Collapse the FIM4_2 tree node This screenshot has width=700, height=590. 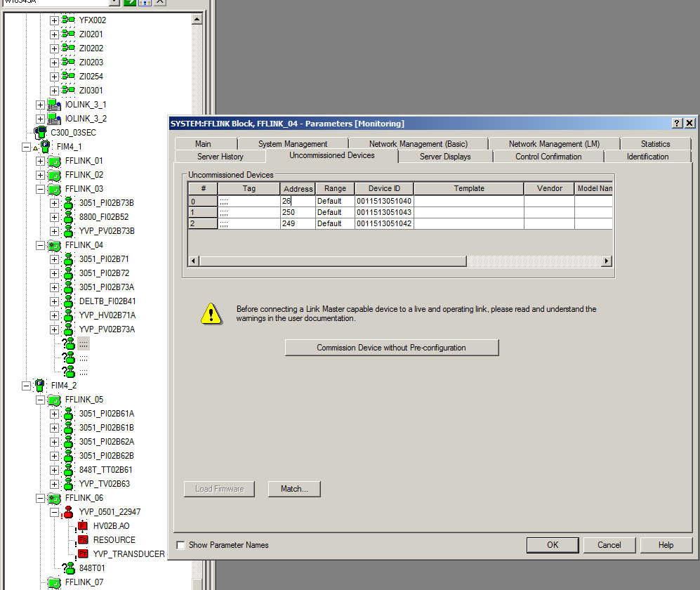26,386
